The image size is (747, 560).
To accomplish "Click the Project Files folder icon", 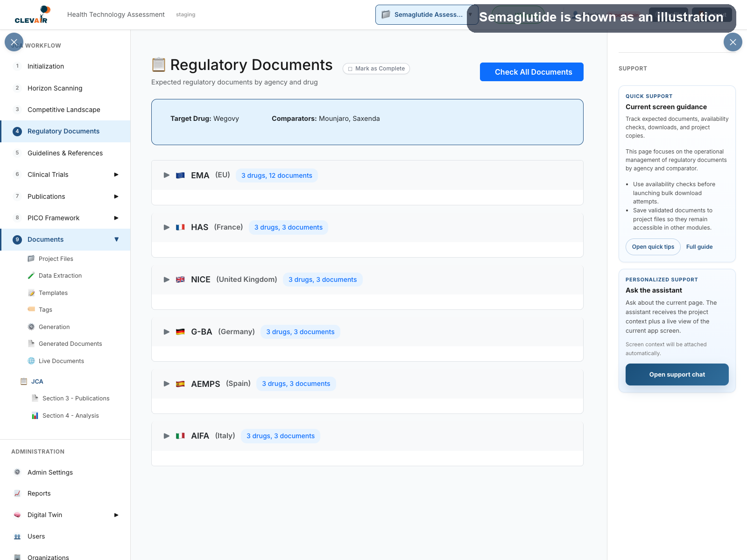I will click(x=31, y=259).
